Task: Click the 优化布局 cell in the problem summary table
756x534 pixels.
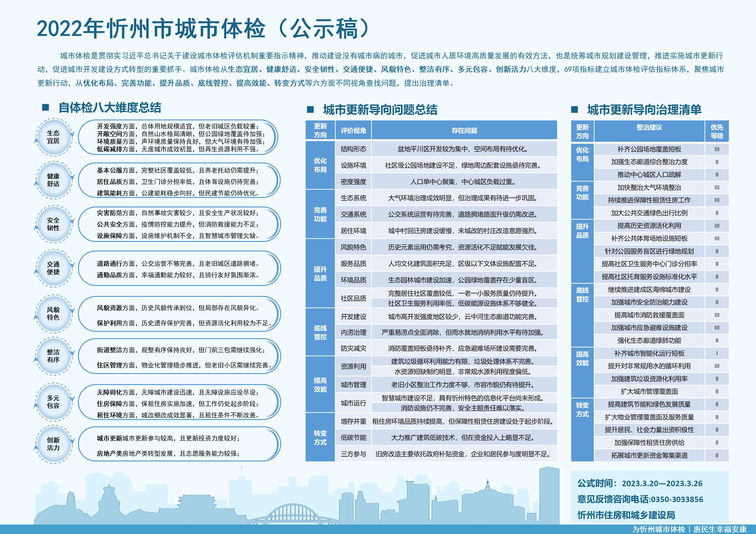Action: coord(320,165)
